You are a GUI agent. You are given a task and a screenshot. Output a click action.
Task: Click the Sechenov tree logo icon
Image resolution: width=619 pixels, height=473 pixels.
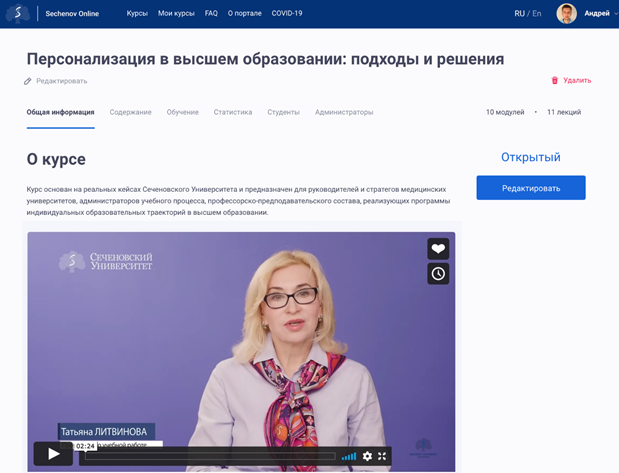[17, 13]
